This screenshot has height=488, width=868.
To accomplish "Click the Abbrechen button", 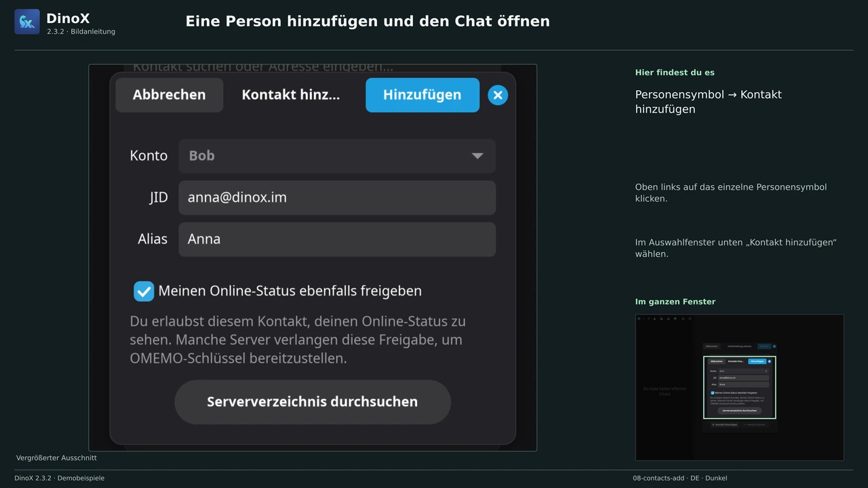I will tap(169, 95).
